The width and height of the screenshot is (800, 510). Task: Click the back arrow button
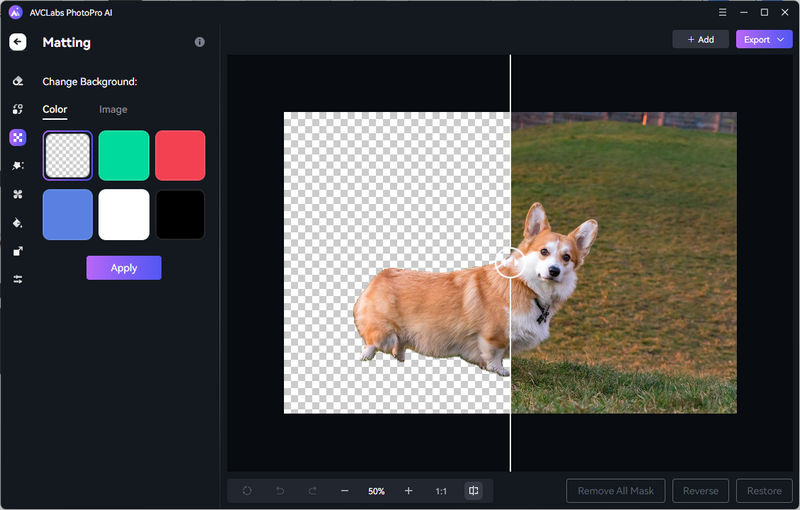(x=18, y=42)
